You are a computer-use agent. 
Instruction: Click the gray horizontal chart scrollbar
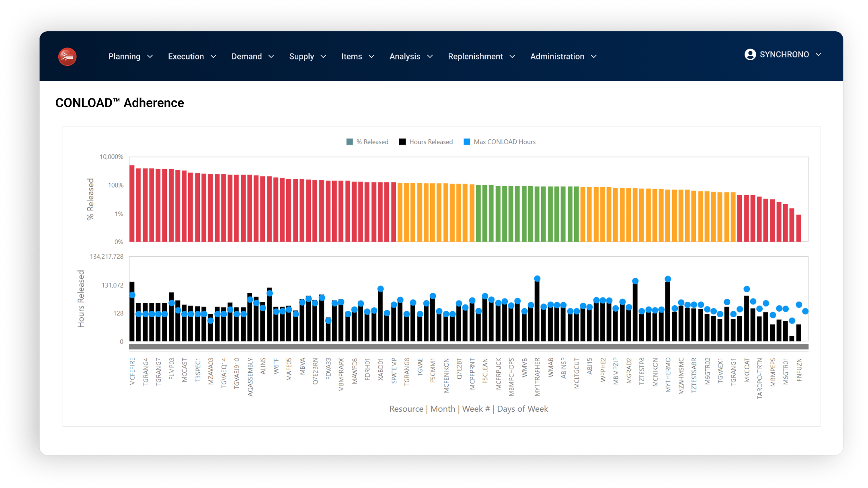pyautogui.click(x=468, y=347)
